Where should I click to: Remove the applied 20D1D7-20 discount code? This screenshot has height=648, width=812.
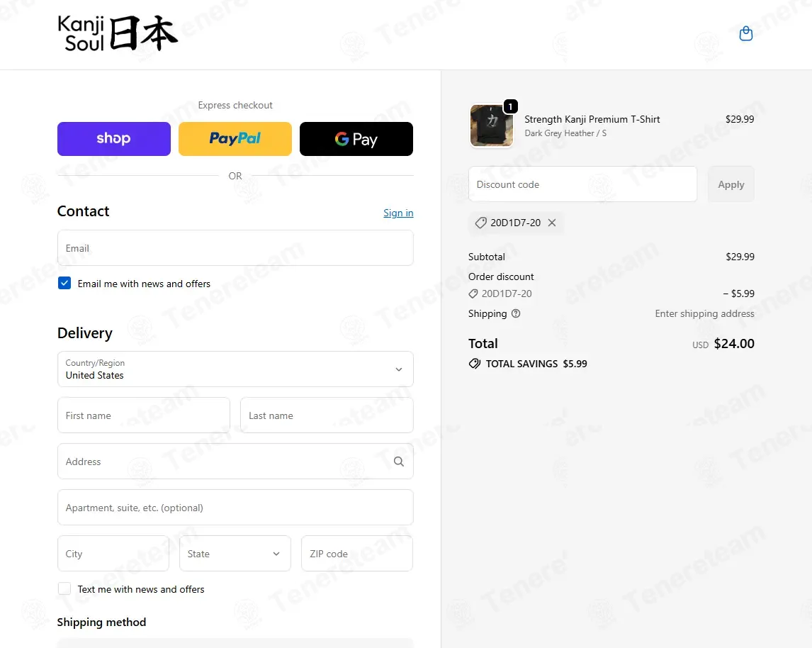(552, 223)
